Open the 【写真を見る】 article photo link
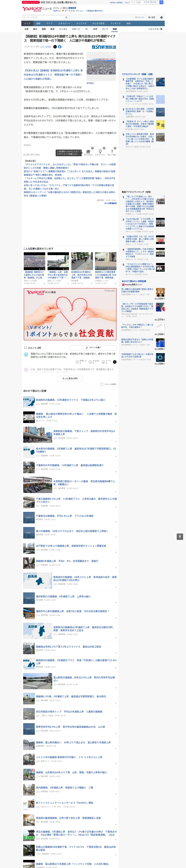This screenshot has height=868, width=186. (x=53, y=75)
